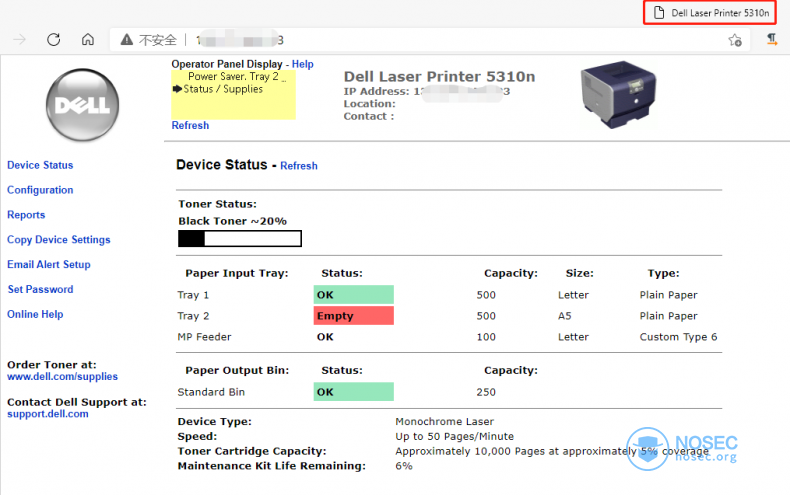The height and width of the screenshot is (495, 790).
Task: Click the not-secure warning triangle icon
Action: click(127, 39)
